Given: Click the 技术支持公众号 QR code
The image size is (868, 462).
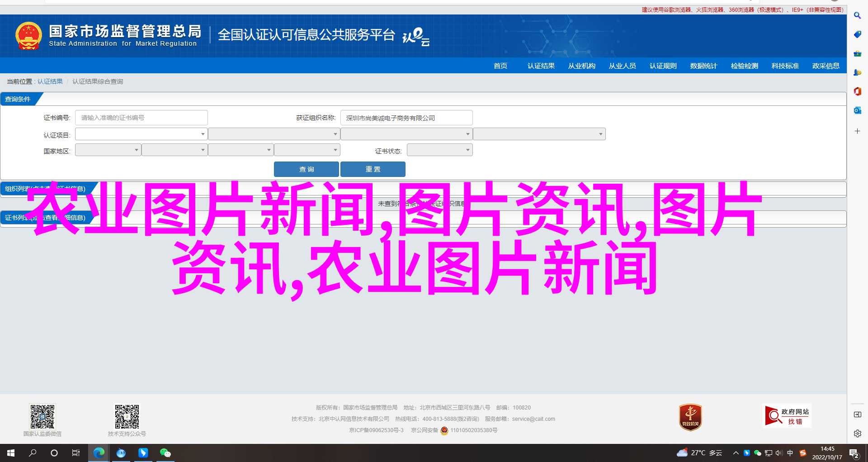Looking at the screenshot, I should click(x=127, y=417).
